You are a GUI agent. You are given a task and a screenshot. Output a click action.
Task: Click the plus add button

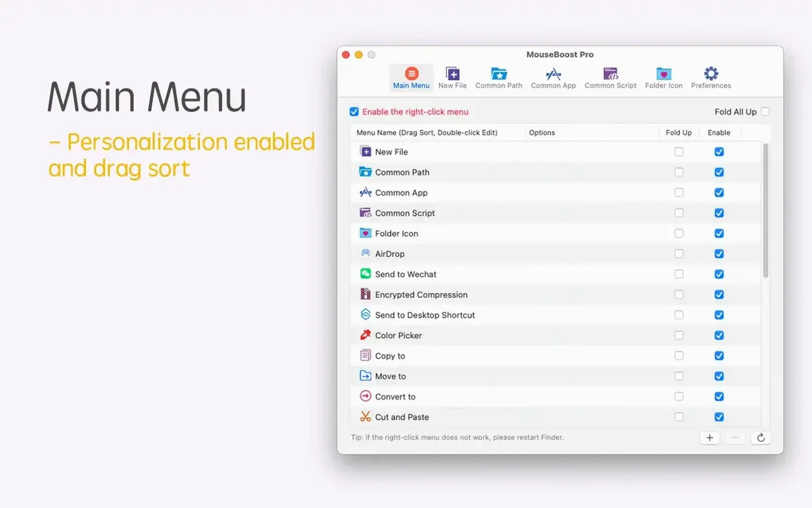click(x=709, y=438)
